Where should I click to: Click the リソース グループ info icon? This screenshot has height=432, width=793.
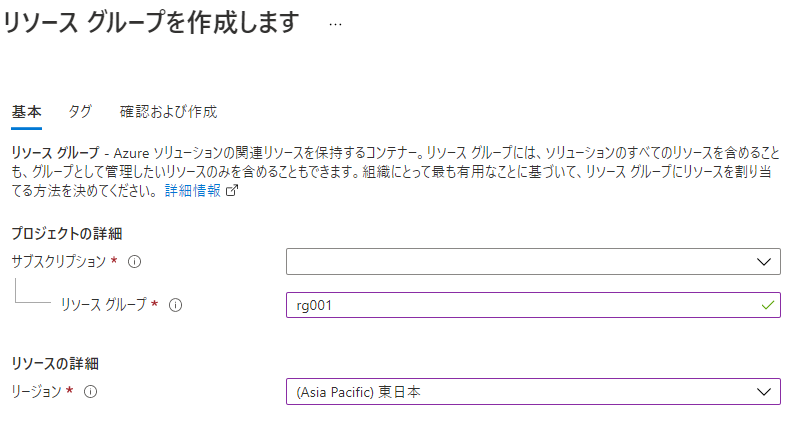coord(175,305)
